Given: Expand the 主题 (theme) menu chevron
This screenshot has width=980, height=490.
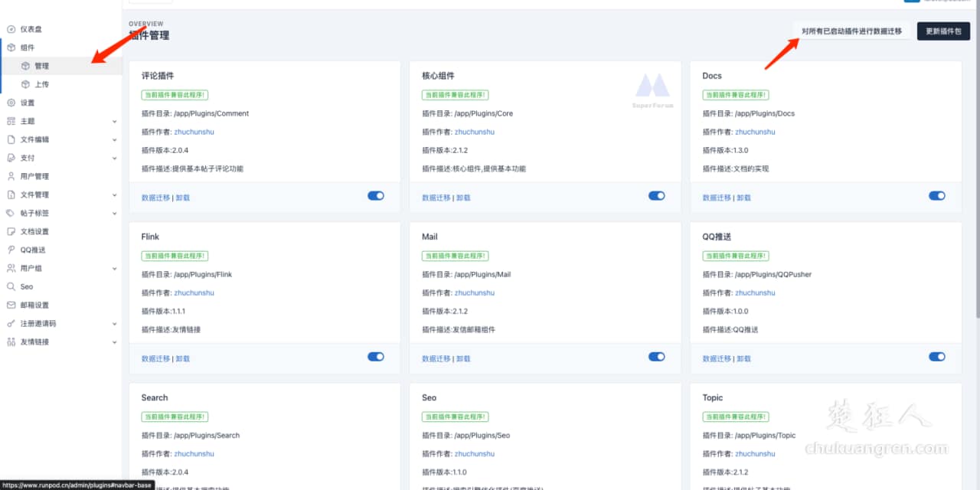Looking at the screenshot, I should click(x=114, y=121).
